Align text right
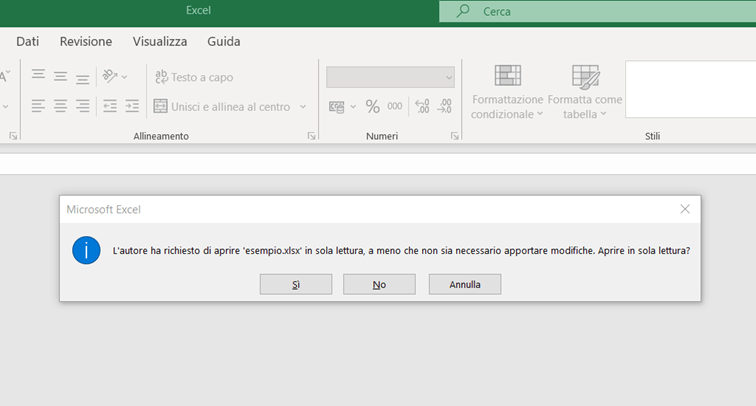Image resolution: width=756 pixels, height=406 pixels. pos(82,106)
